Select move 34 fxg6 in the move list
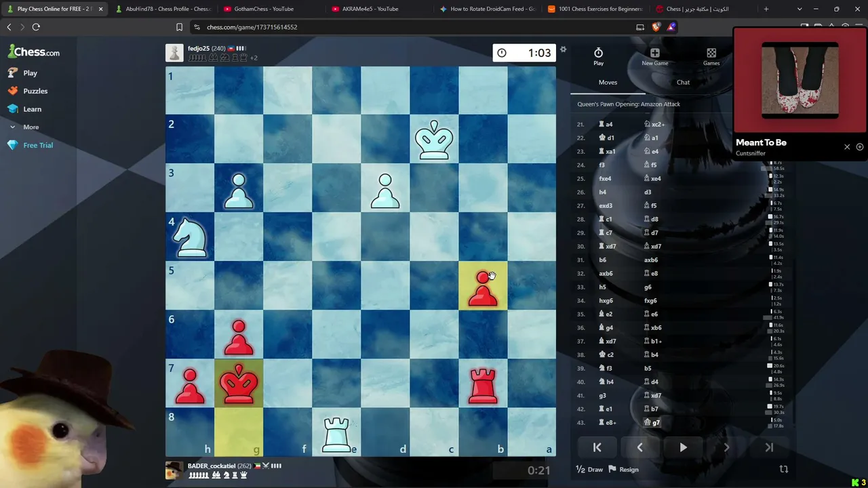 [650, 300]
